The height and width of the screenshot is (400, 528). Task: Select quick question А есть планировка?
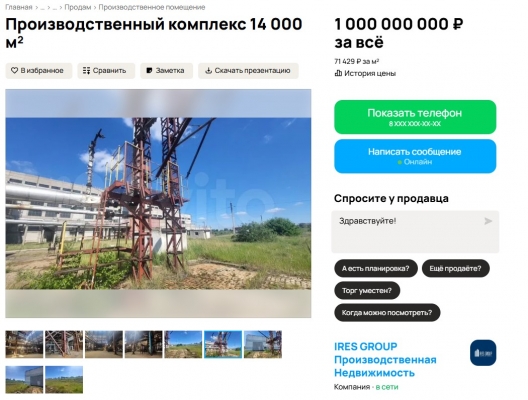376,268
